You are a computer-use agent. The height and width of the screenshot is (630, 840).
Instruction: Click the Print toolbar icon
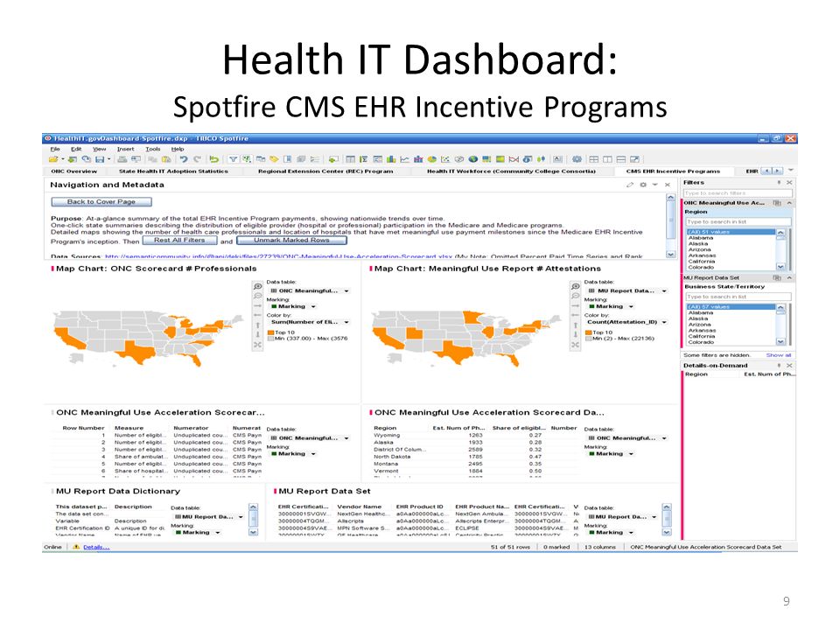(122, 159)
